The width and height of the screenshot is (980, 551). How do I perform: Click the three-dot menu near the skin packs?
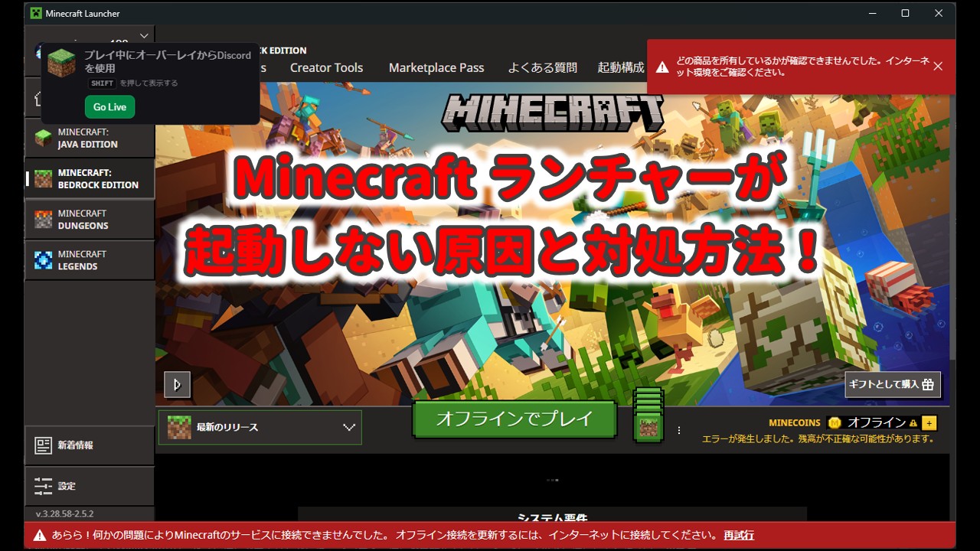(x=678, y=430)
